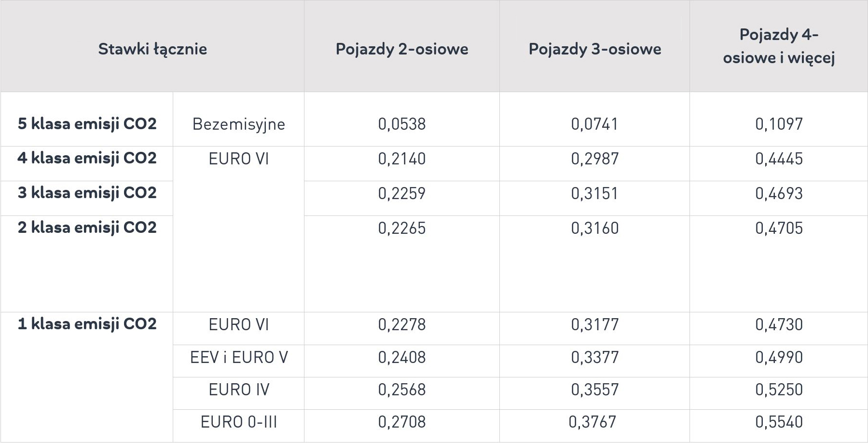This screenshot has width=868, height=443.
Task: Click the value 0,3160 in the table
Action: coord(595,228)
